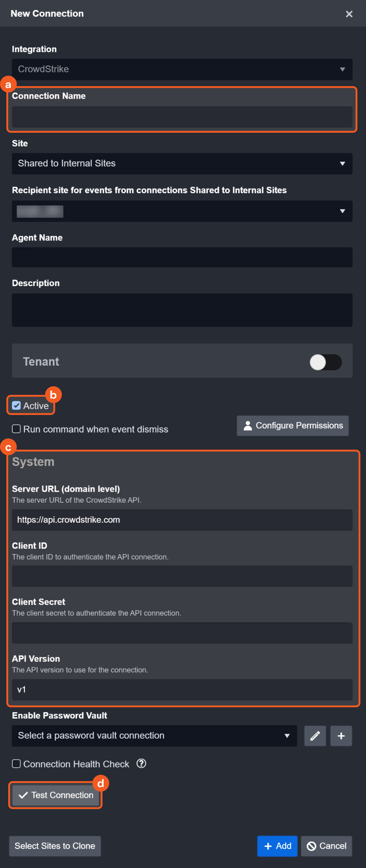Image resolution: width=366 pixels, height=868 pixels.
Task: Click the Connection Health Check help icon
Action: tap(141, 764)
